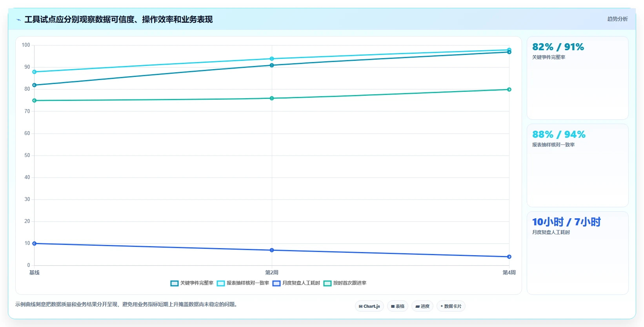Click the 月度复盘人工耗时 baseline point at 10

point(35,244)
